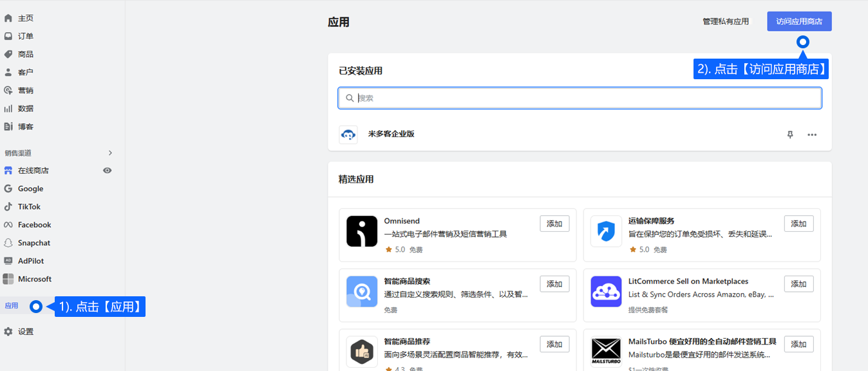Go to 商品 in the sidebar

pos(26,54)
